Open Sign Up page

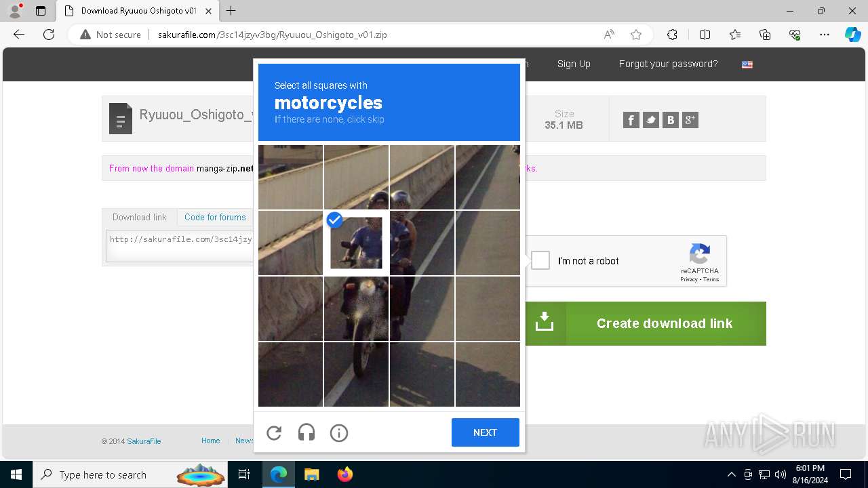pos(574,64)
